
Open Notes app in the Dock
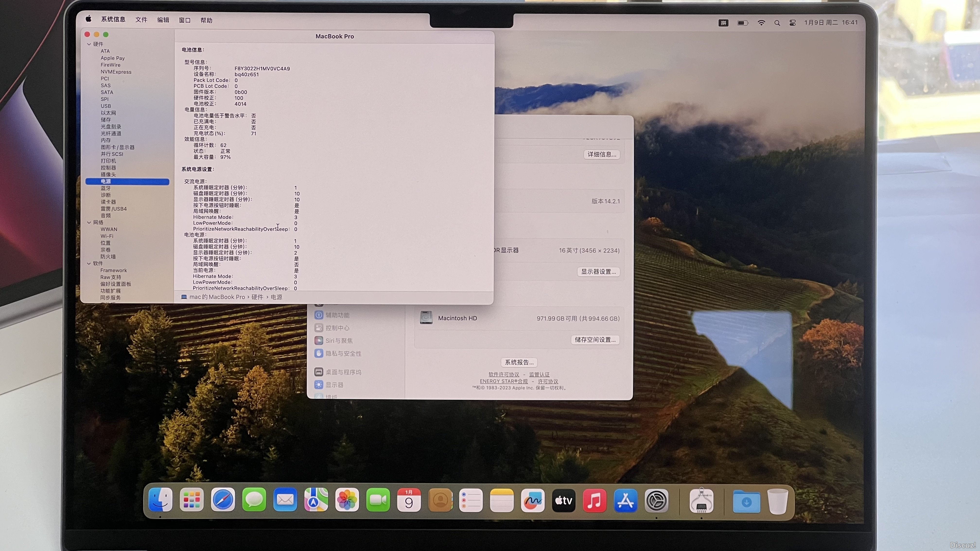502,500
